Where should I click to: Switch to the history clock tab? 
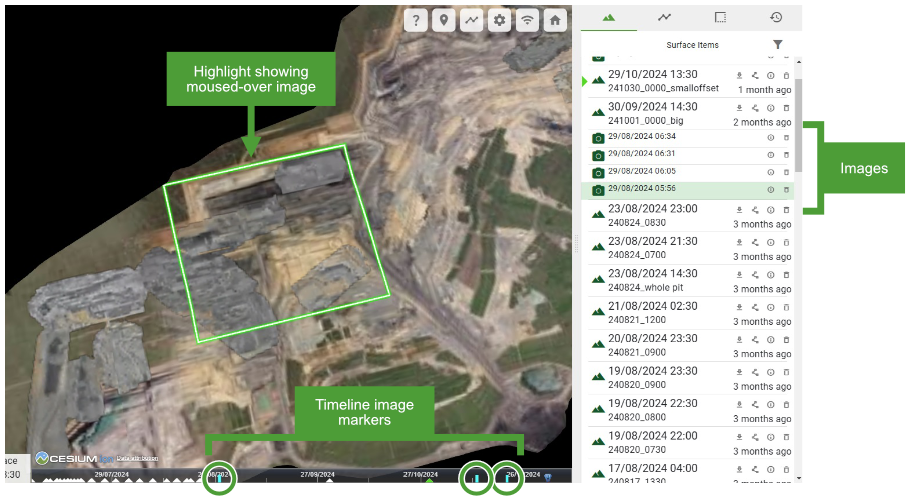[776, 17]
